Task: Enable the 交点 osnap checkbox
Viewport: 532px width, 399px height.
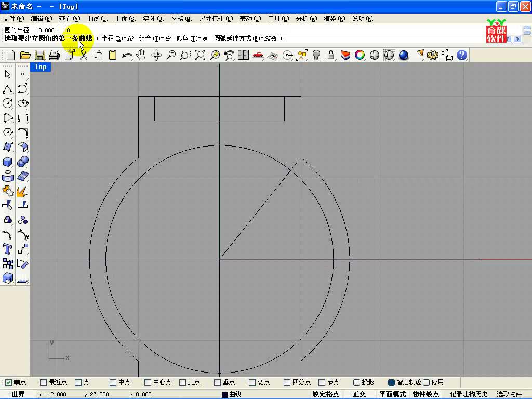Action: pyautogui.click(x=182, y=382)
